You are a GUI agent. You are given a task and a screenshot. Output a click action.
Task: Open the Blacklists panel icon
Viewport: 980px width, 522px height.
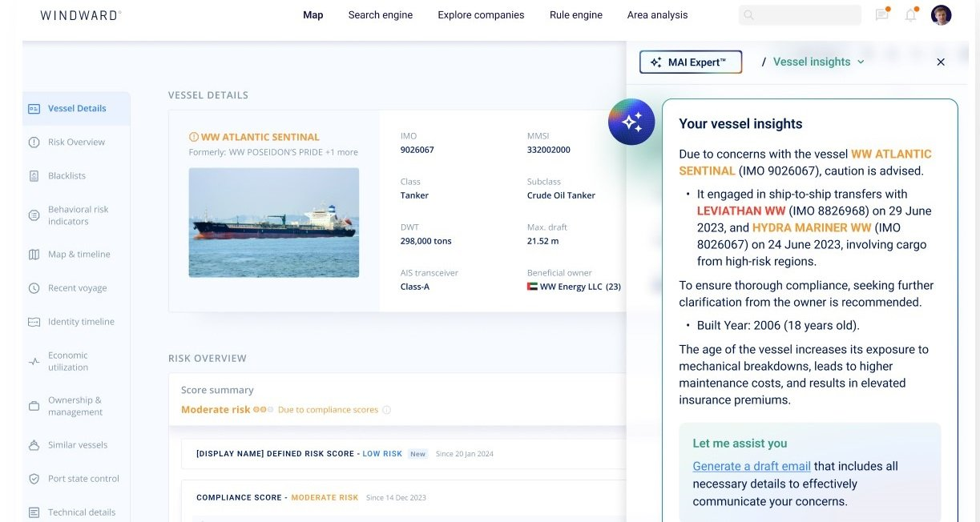coord(35,175)
